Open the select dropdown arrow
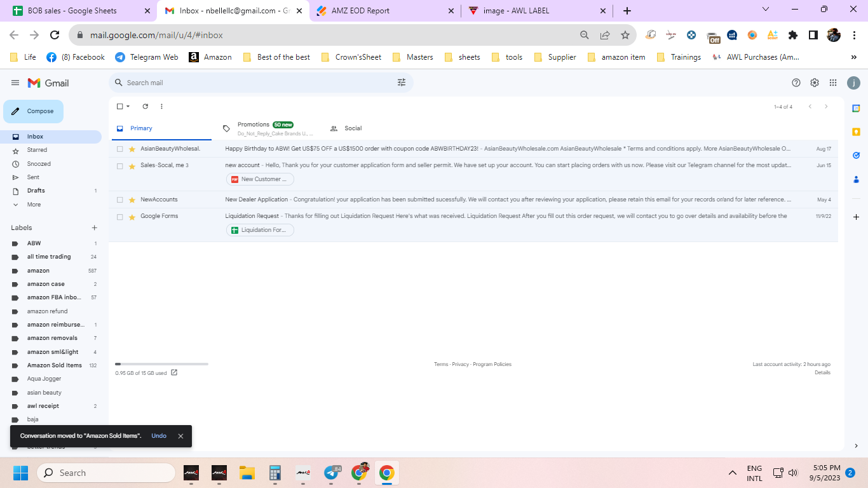868x488 pixels. click(x=128, y=107)
